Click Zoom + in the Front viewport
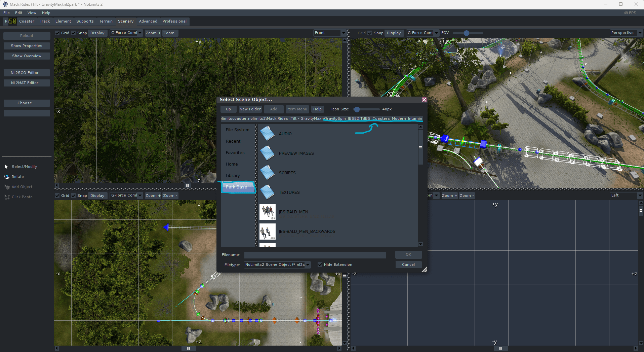The image size is (644, 352). coord(153,33)
